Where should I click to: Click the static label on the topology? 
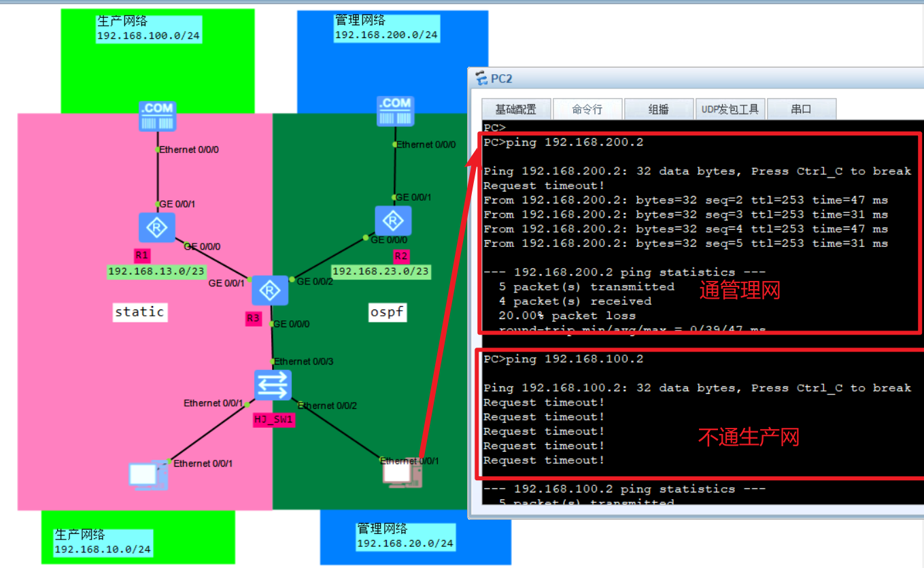tap(139, 312)
